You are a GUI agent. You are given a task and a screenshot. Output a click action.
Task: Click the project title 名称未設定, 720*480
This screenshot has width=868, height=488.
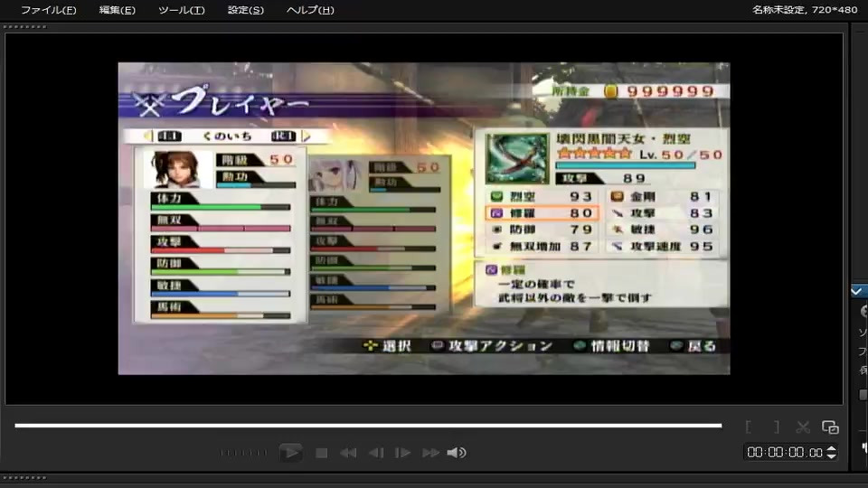[805, 9]
